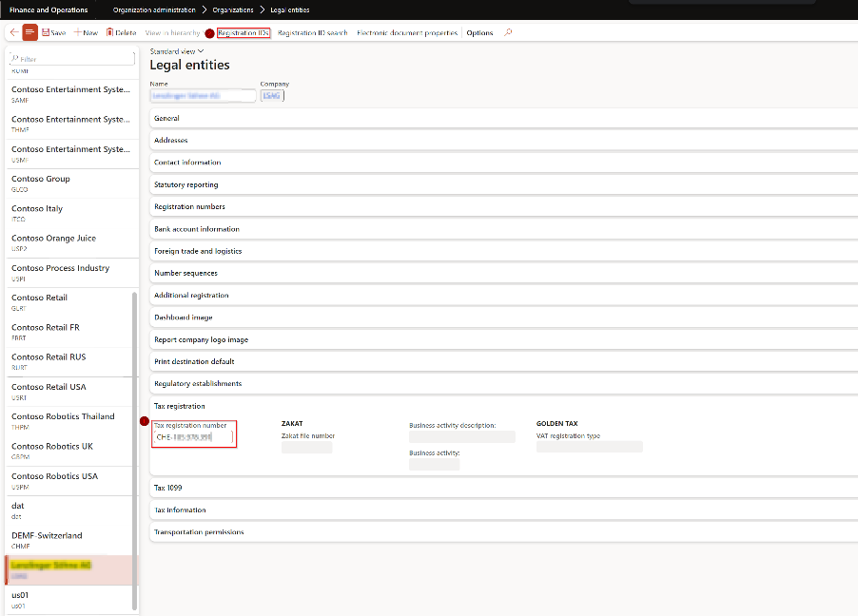
Task: Select the us01 entity
Action: pos(68,600)
